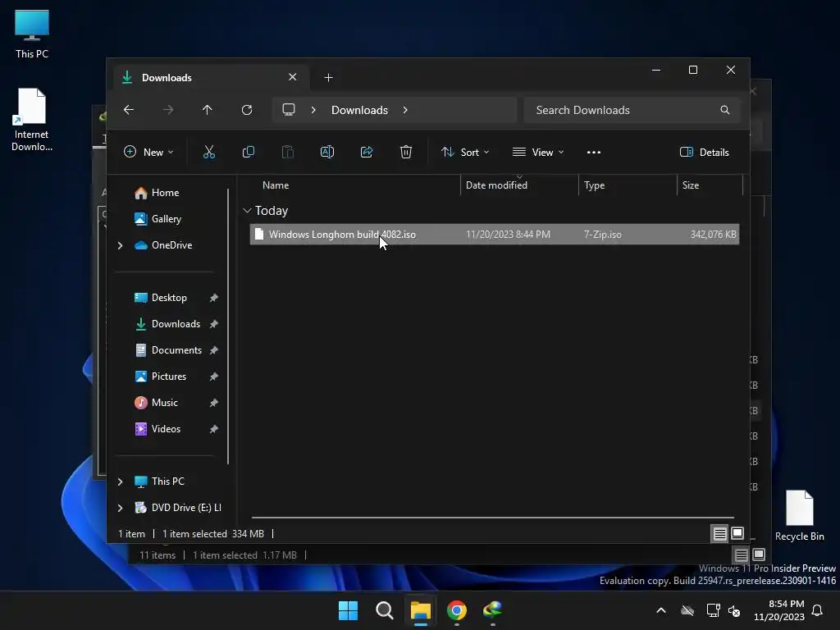Click the muted volume icon in the system tray

[x=734, y=610]
